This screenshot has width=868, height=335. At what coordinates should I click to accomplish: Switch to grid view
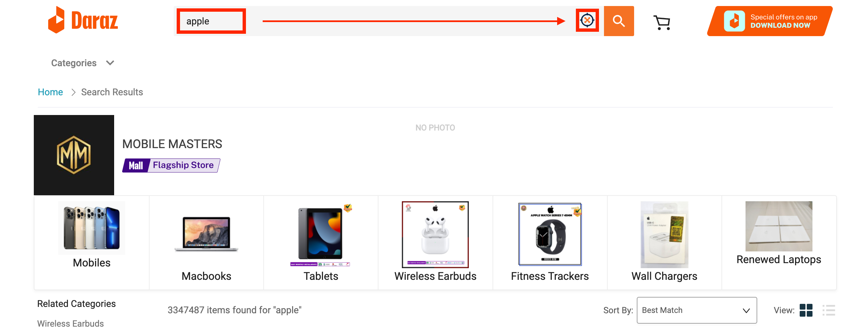[x=806, y=310]
